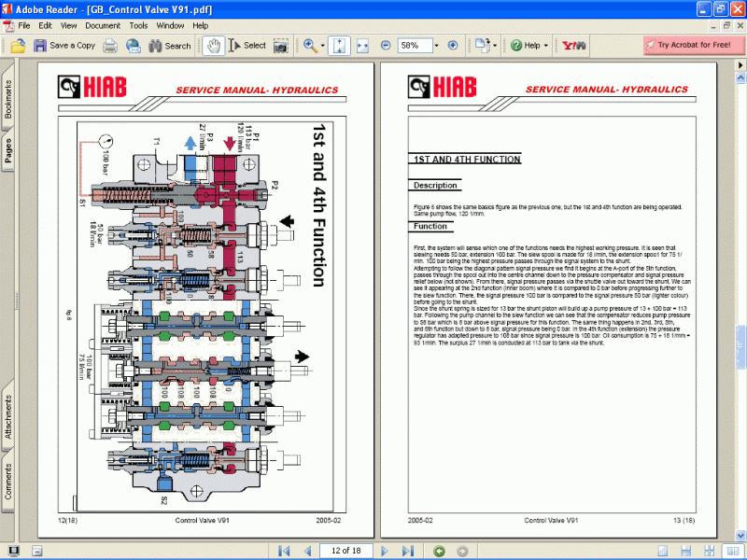Pick the Snapshot camera tool
Viewport: 747px width, 560px height.
[281, 46]
